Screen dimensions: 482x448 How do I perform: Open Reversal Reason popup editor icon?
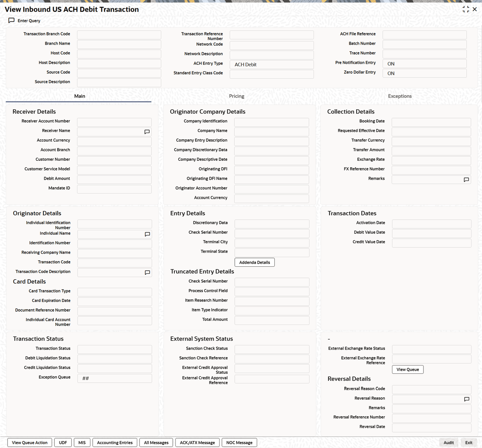point(467,399)
